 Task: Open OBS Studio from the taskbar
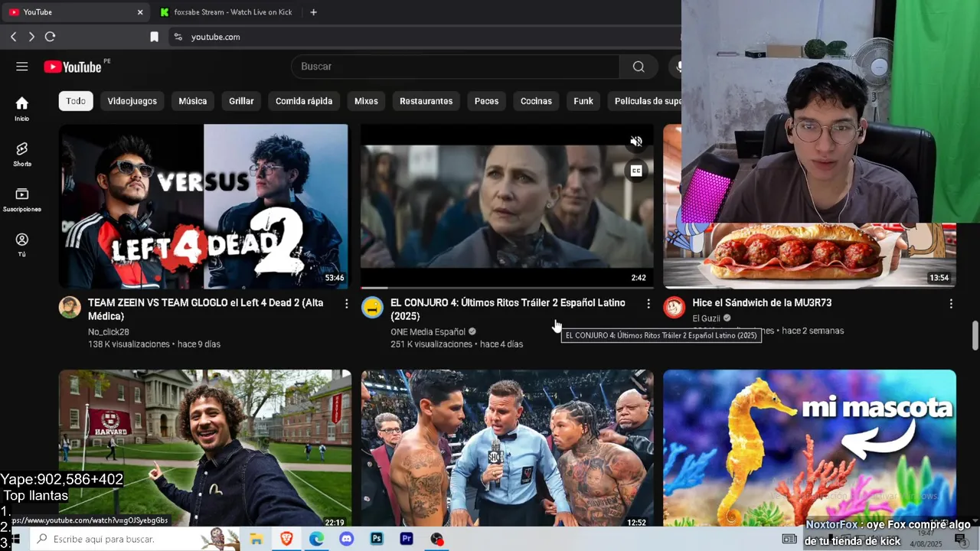[436, 539]
